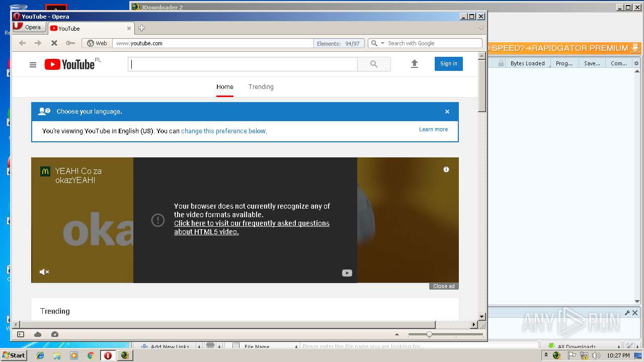This screenshot has height=362, width=644.
Task: Click the vertical scrollbar down arrow
Action: point(481,316)
